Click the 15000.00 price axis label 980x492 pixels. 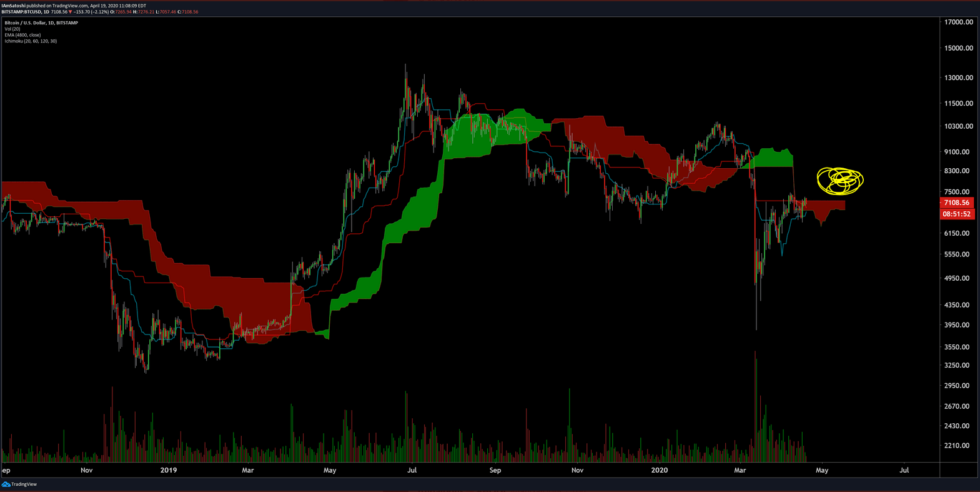click(x=959, y=48)
